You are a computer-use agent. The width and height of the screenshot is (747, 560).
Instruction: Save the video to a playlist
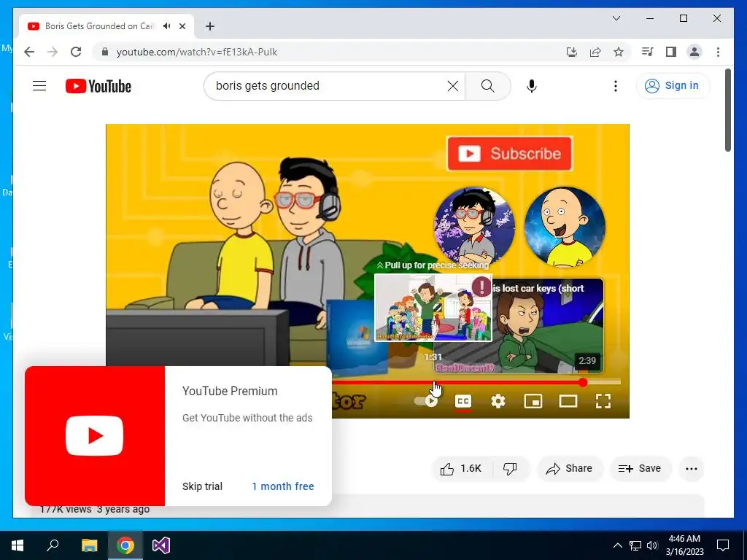pos(640,469)
